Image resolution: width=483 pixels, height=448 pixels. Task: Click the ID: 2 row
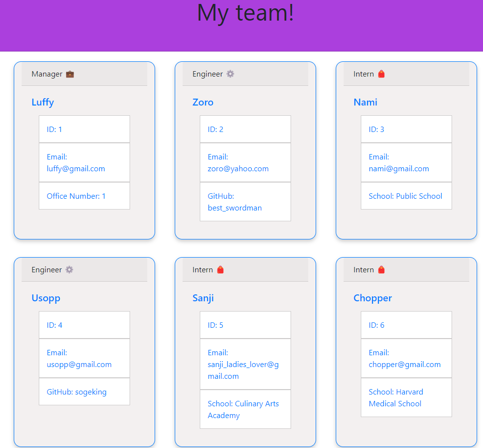coord(245,130)
